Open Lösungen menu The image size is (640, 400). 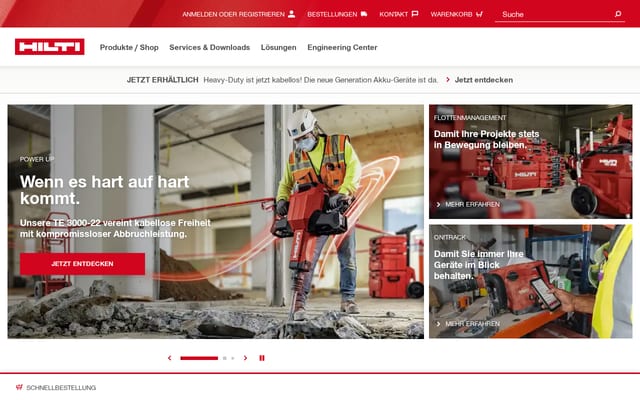[x=278, y=47]
